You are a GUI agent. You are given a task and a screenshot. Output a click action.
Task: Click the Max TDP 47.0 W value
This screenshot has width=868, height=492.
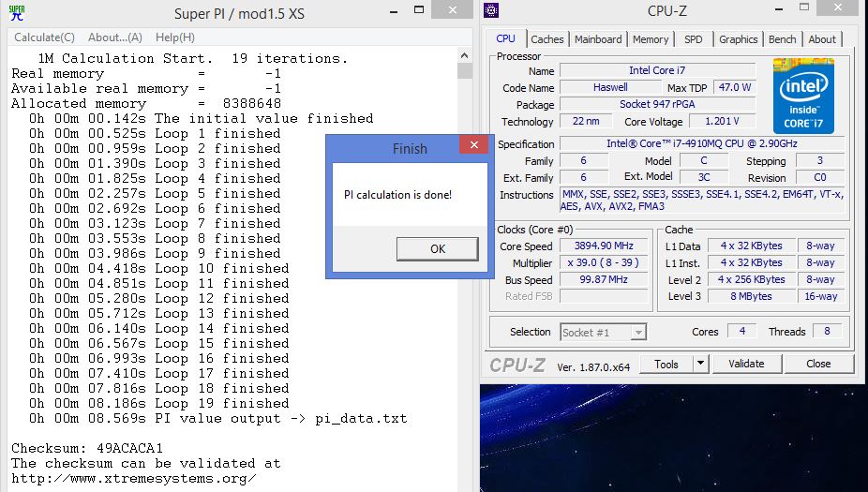click(x=735, y=87)
